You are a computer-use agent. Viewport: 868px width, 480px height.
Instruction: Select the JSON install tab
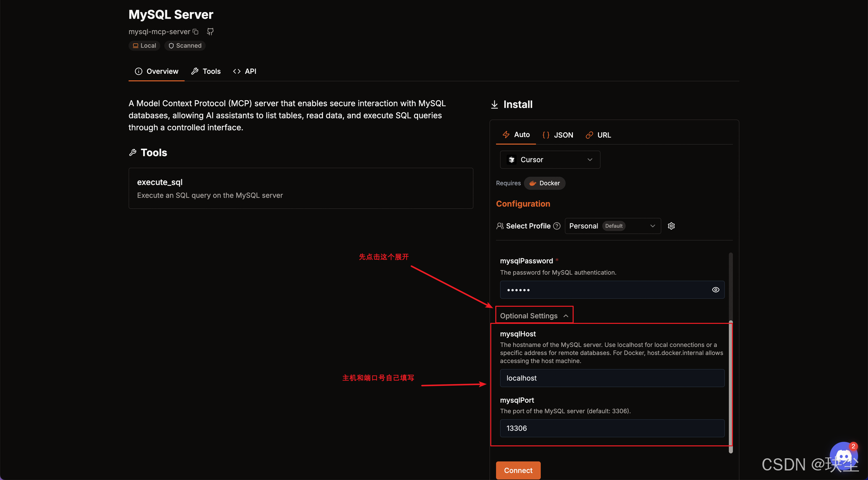(x=558, y=135)
